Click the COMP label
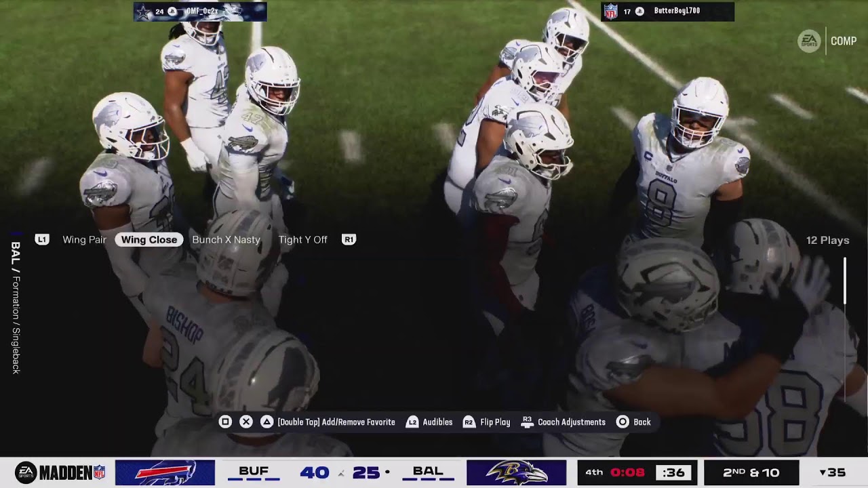Screen dimensions: 868x488 click(x=844, y=41)
